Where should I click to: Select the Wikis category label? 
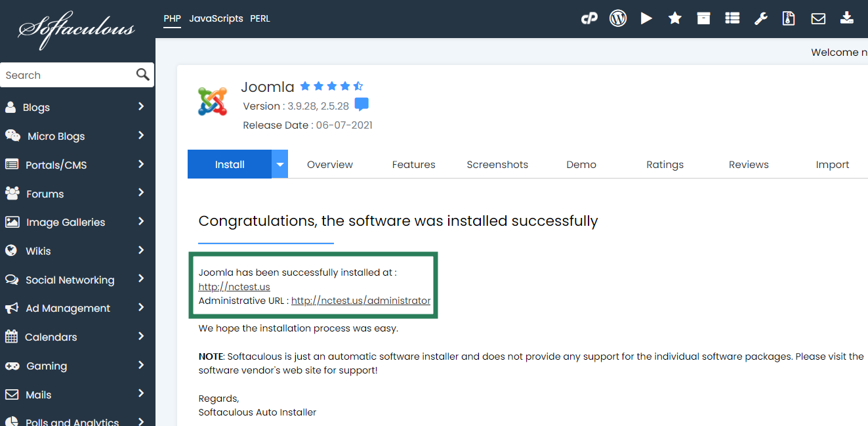pos(38,251)
